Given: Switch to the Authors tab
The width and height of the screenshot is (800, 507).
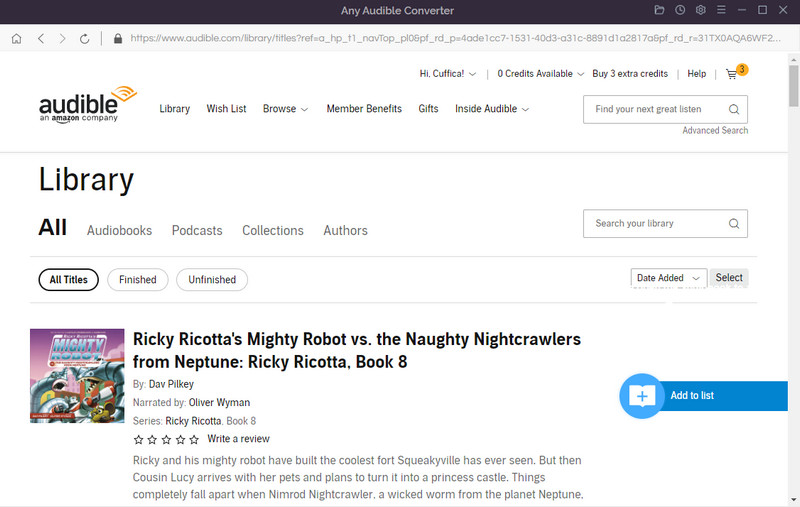Looking at the screenshot, I should pyautogui.click(x=345, y=231).
